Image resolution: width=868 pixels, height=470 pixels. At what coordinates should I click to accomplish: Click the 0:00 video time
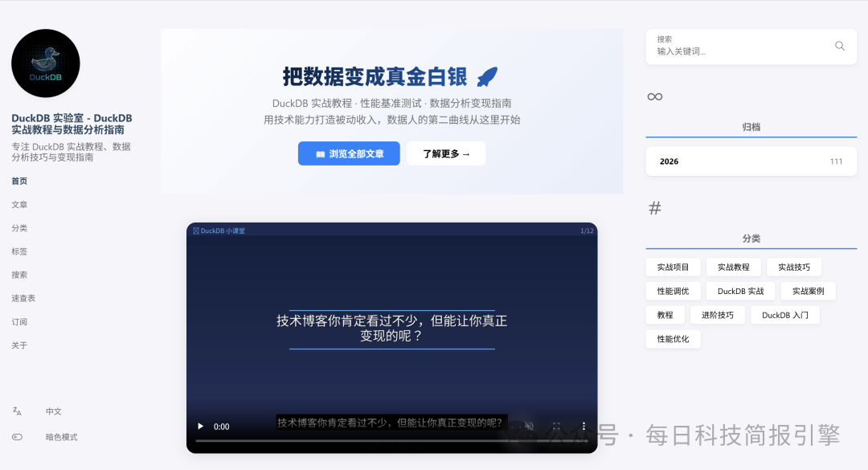coord(222,427)
